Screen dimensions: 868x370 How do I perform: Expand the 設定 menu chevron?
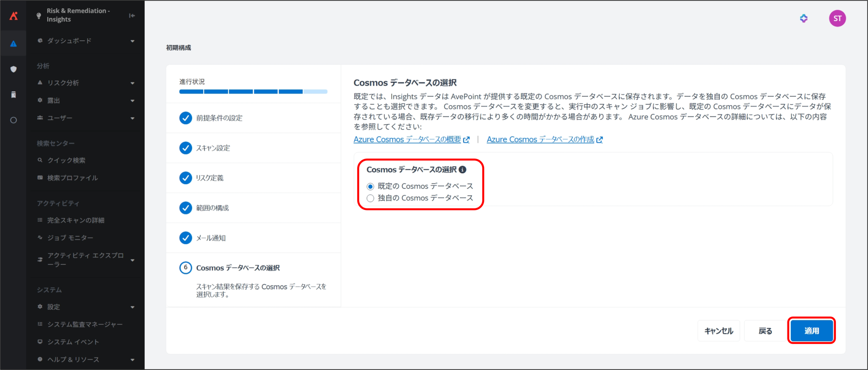pyautogui.click(x=132, y=307)
